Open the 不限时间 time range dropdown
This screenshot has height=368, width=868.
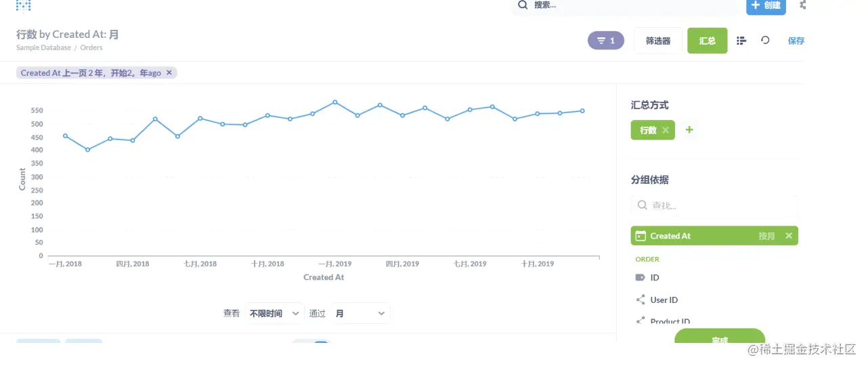coord(274,313)
